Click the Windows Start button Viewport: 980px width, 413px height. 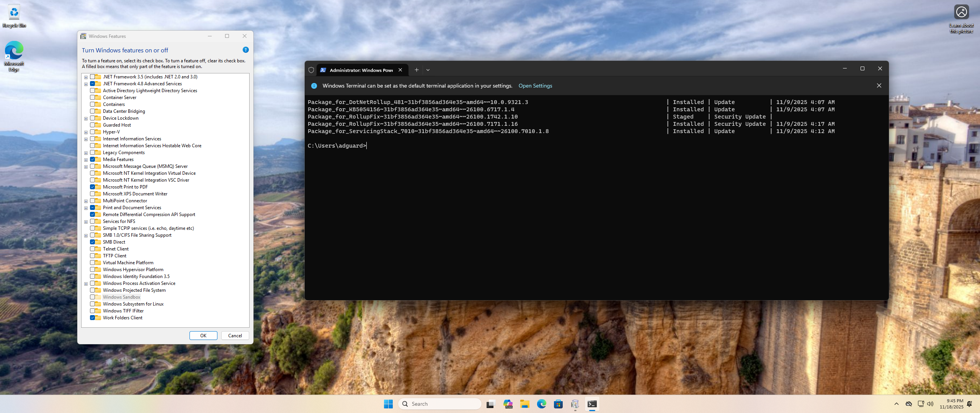388,404
